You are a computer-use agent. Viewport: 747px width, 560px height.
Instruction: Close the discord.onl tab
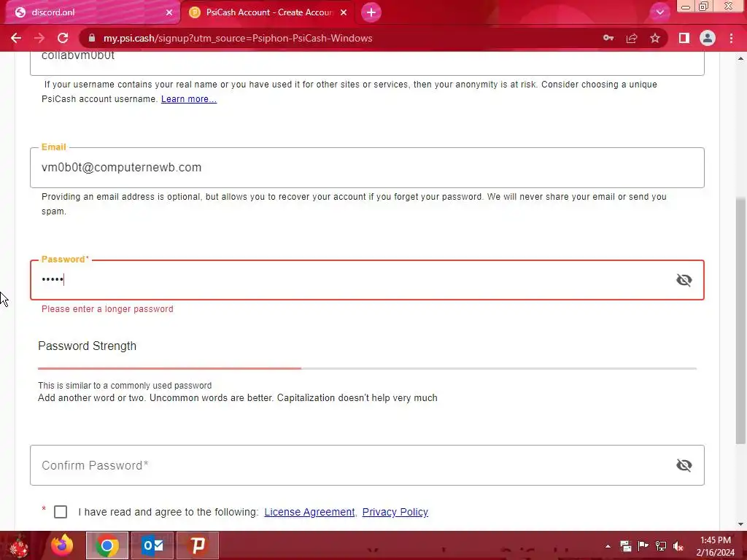[169, 12]
